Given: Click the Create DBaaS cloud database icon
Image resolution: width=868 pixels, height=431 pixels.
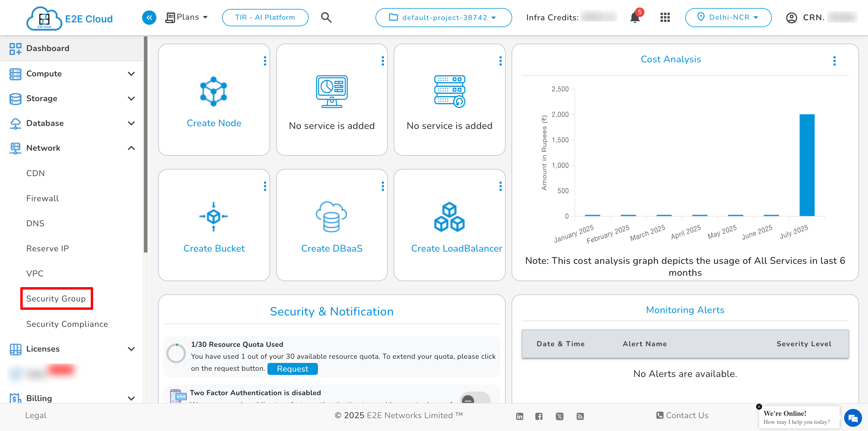Looking at the screenshot, I should point(332,217).
